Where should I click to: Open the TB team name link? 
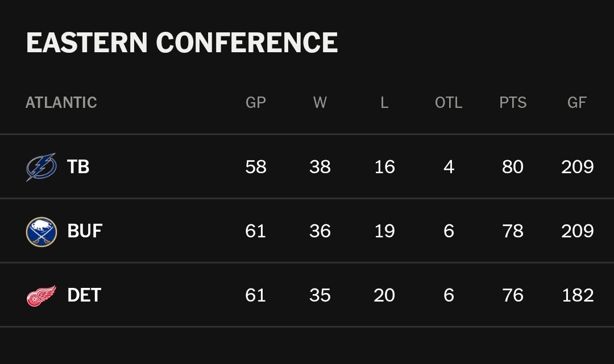point(78,167)
